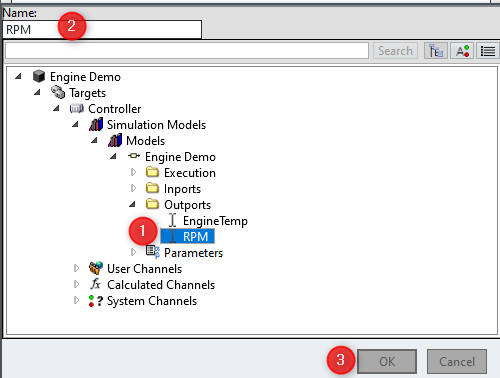Expand the User Channels node
Image resolution: width=500 pixels, height=378 pixels.
[76, 268]
